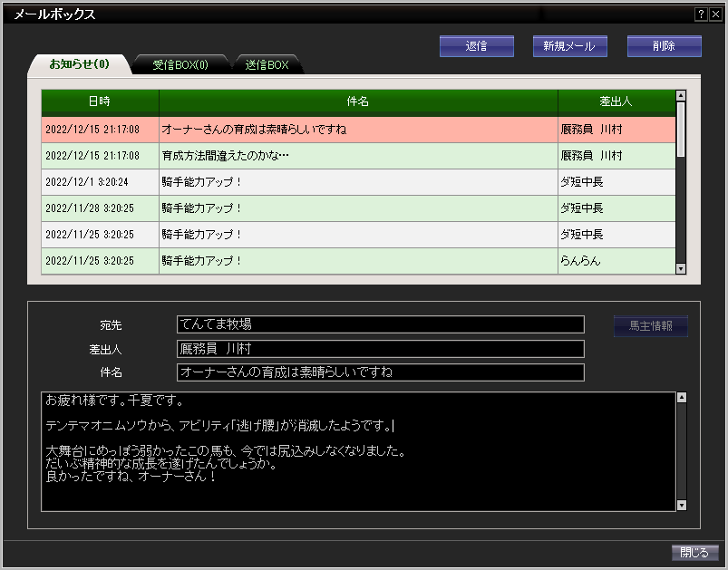Open the help question mark icon
This screenshot has height=570, width=728.
(x=701, y=14)
